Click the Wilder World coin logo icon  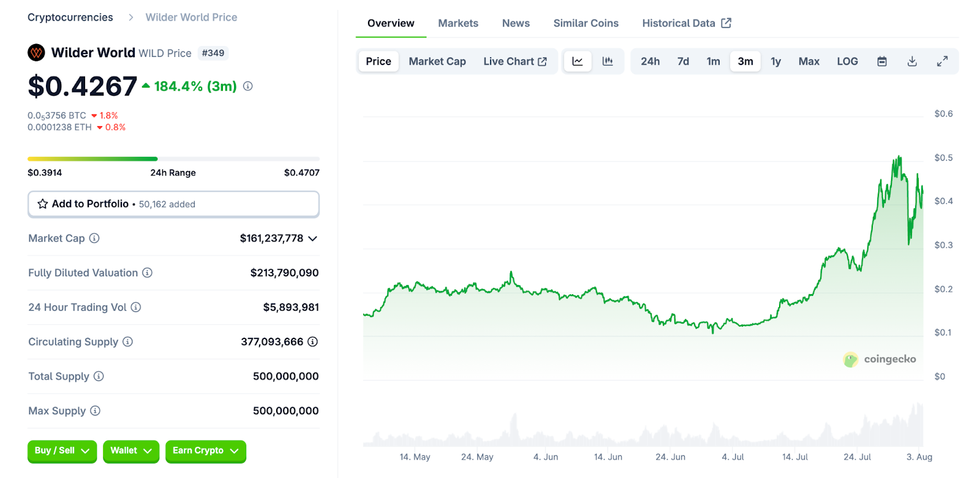[x=36, y=53]
